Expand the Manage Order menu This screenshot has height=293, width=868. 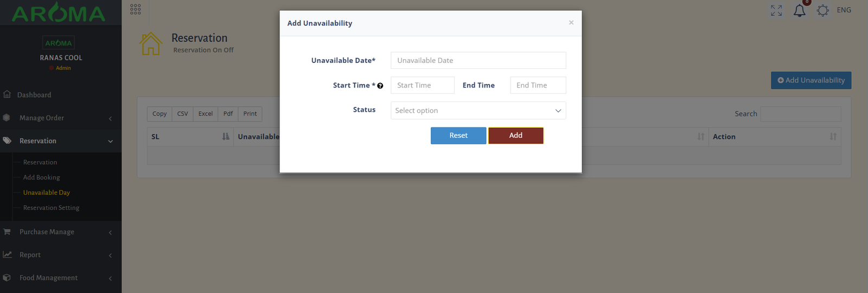click(x=61, y=118)
